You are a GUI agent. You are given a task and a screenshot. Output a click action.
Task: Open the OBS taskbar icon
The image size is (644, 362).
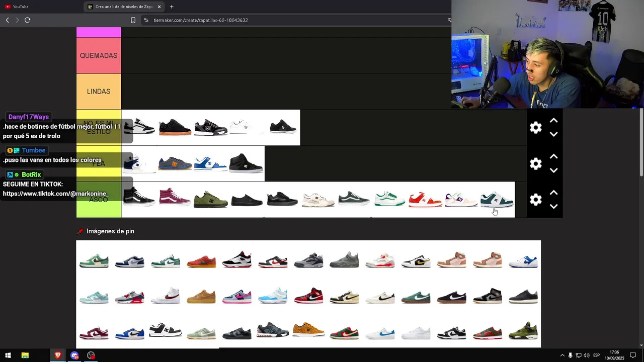(x=91, y=355)
